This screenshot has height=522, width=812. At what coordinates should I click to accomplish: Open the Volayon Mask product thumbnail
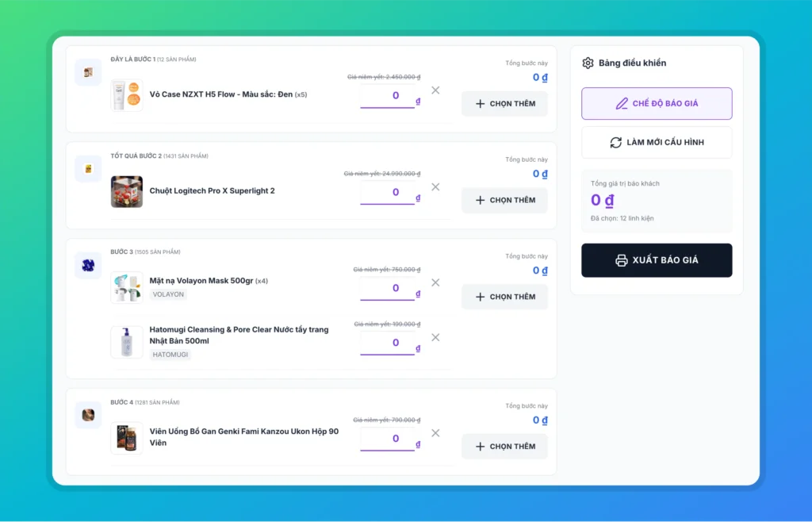127,287
